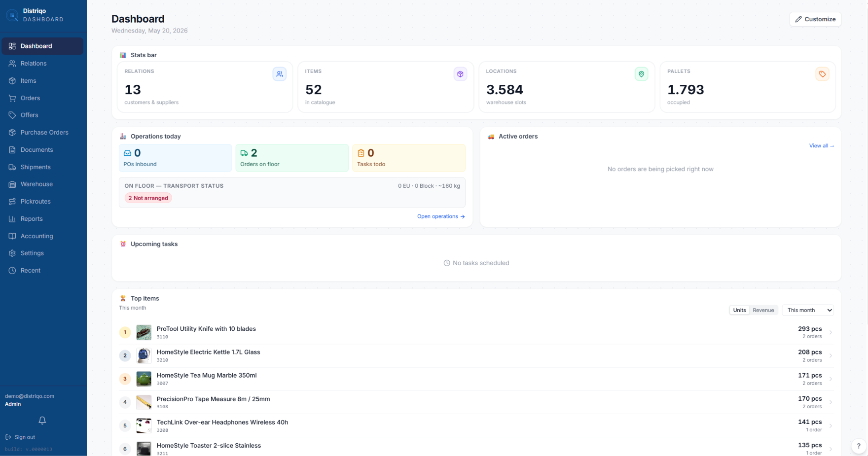
Task: Open the Shipments page
Action: [x=42, y=167]
